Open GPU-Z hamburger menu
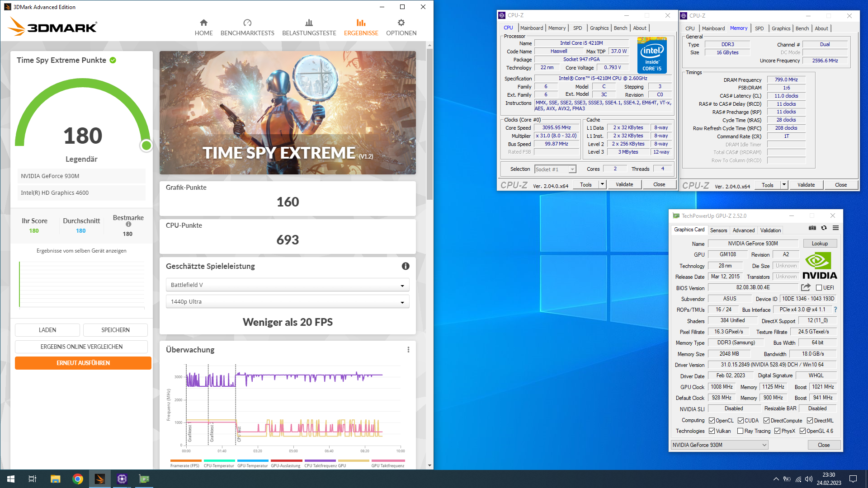Screen dimensions: 868x488 click(x=835, y=228)
